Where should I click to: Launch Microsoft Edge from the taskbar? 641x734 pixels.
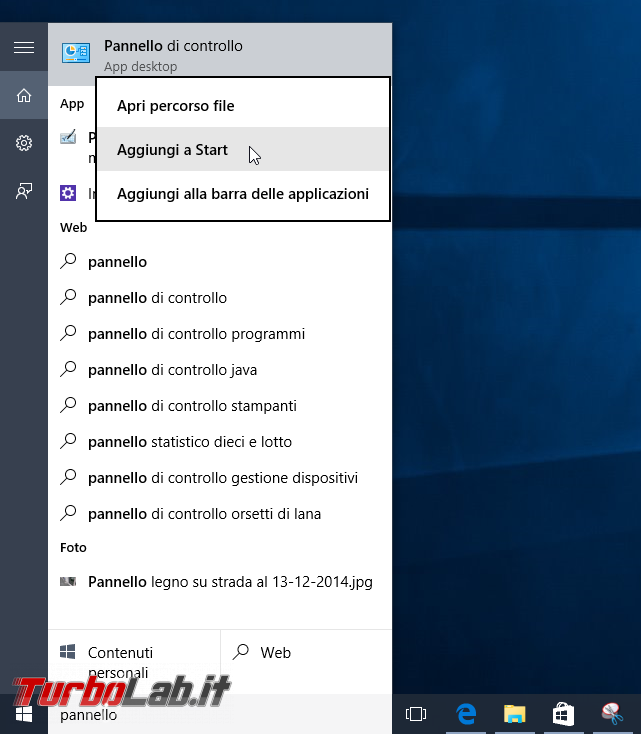coord(466,714)
